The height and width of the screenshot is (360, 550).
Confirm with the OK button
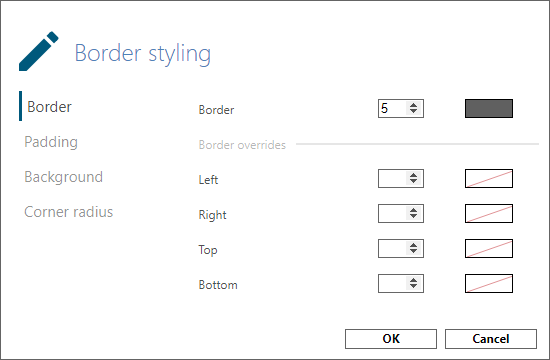pyautogui.click(x=391, y=339)
